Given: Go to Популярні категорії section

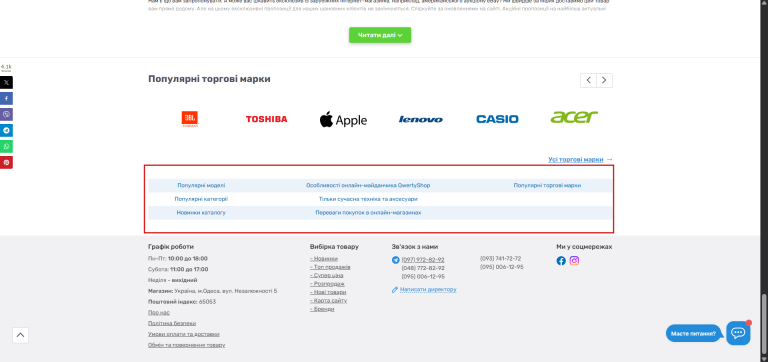Looking at the screenshot, I should (x=201, y=199).
